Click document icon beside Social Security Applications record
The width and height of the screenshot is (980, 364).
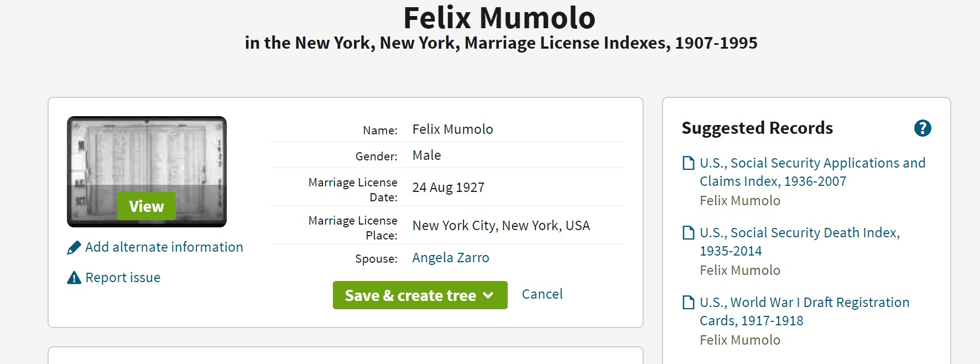click(688, 163)
